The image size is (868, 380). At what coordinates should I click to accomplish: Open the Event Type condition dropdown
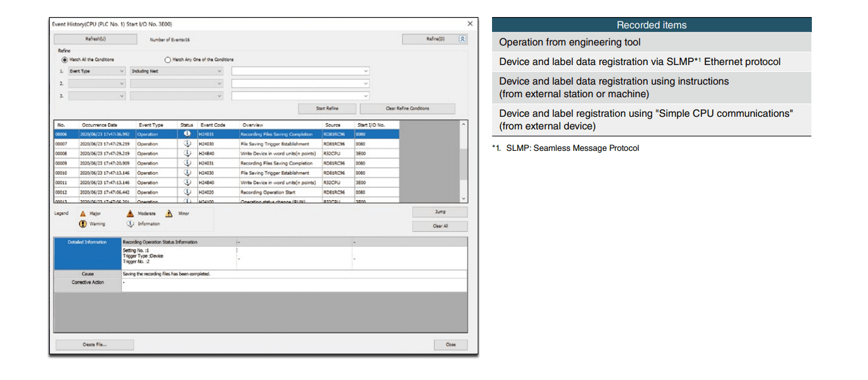pyautogui.click(x=97, y=71)
